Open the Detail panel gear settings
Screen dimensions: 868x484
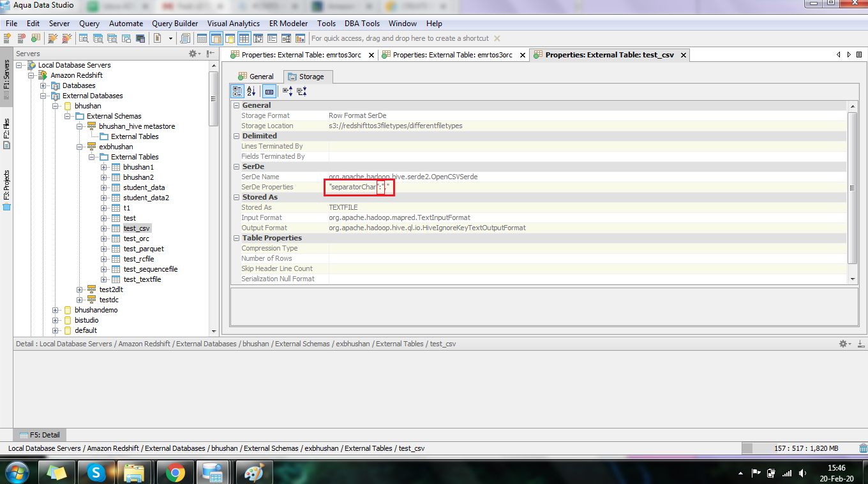click(x=844, y=344)
